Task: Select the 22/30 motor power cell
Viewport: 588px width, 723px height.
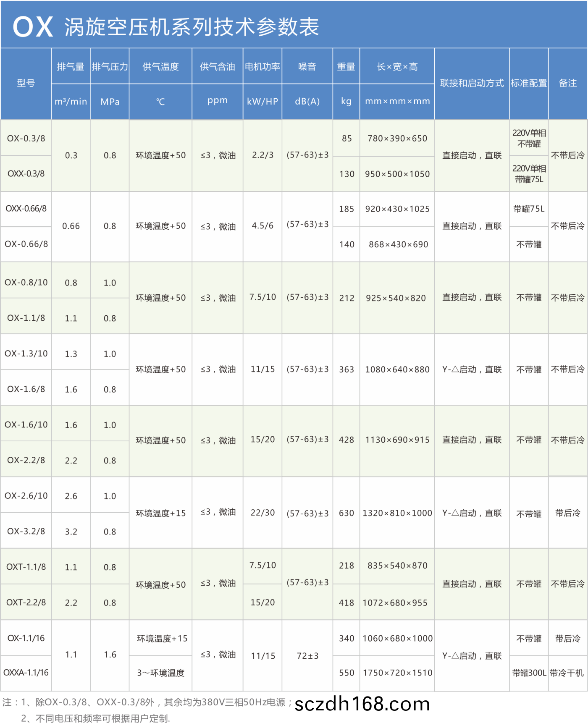Action: 262,513
